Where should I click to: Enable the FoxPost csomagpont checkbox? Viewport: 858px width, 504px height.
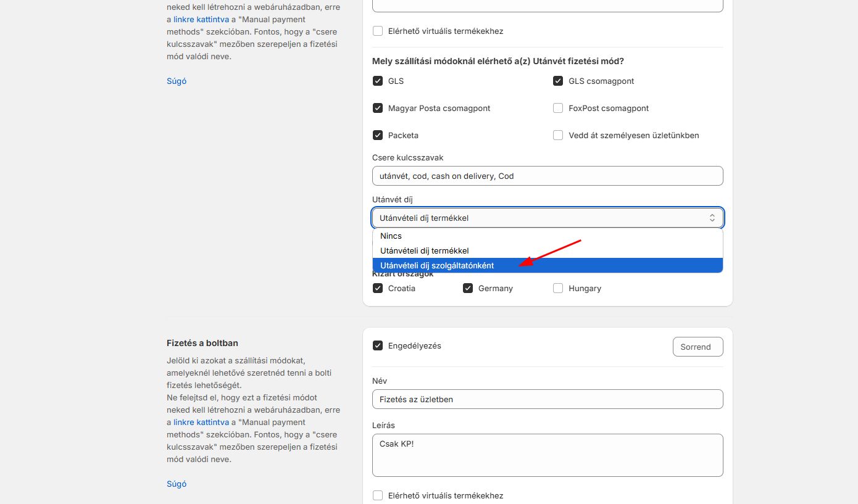[558, 109]
